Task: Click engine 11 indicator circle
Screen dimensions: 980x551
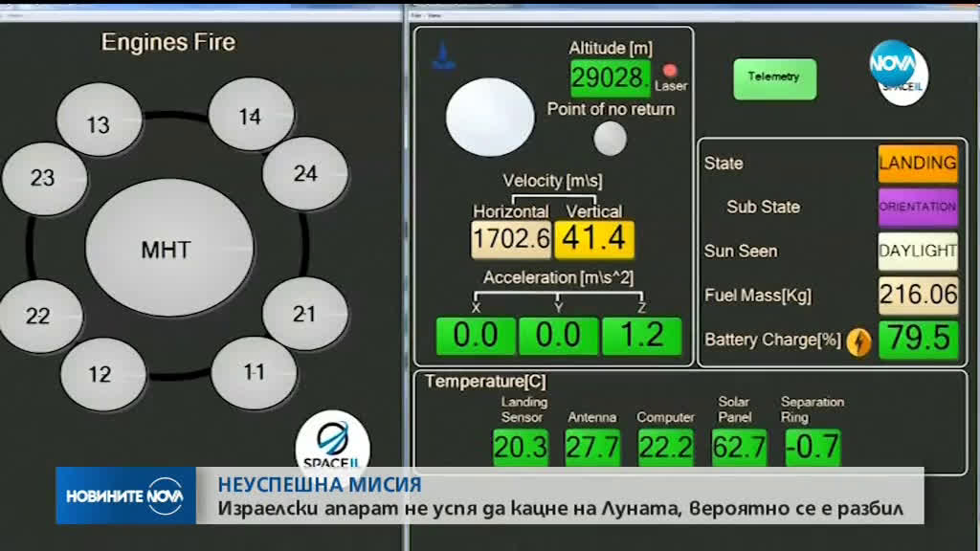Action: tap(255, 373)
